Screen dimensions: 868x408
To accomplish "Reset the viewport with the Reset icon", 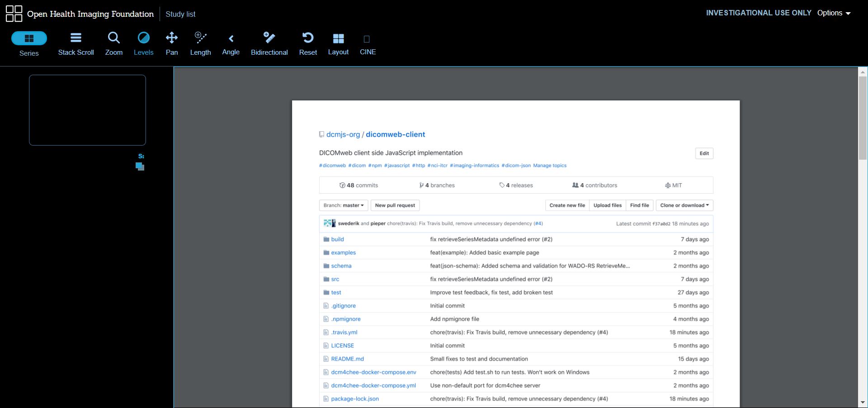I will [x=308, y=44].
